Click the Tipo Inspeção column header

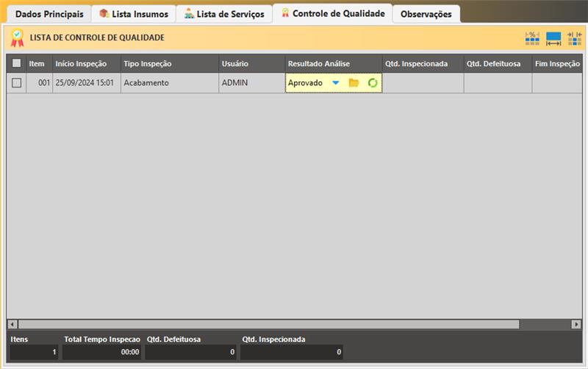click(x=147, y=64)
